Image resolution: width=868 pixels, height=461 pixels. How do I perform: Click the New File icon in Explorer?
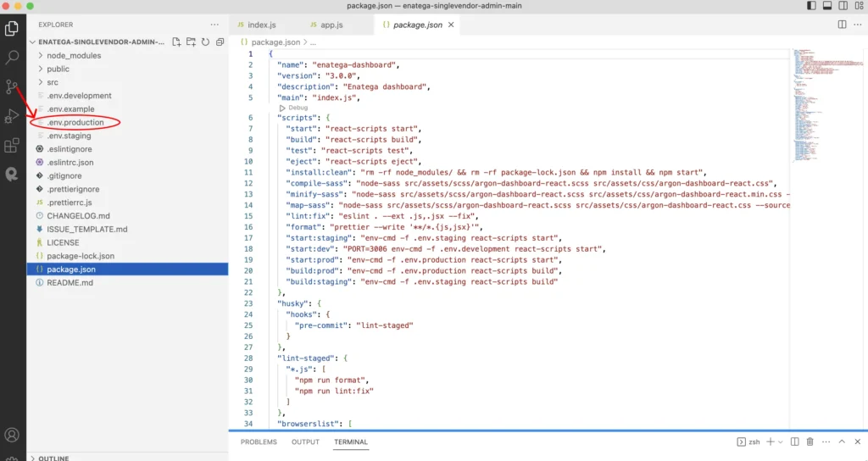coord(176,42)
